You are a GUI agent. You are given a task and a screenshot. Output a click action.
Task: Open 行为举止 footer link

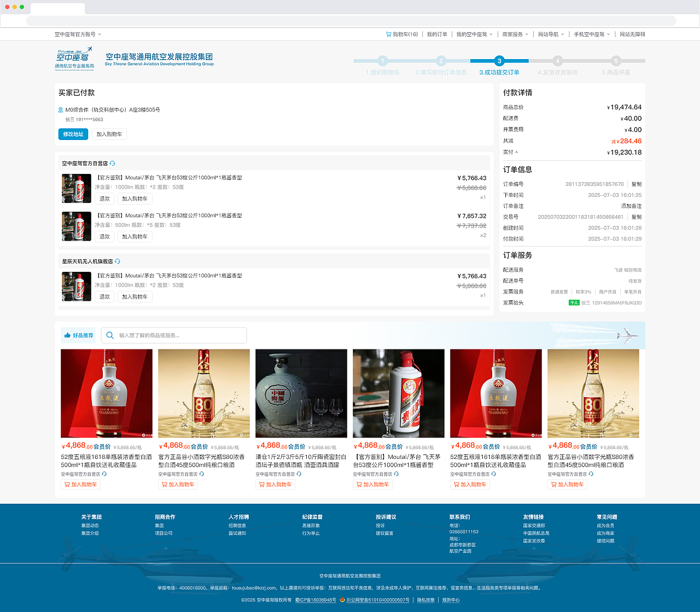click(311, 533)
